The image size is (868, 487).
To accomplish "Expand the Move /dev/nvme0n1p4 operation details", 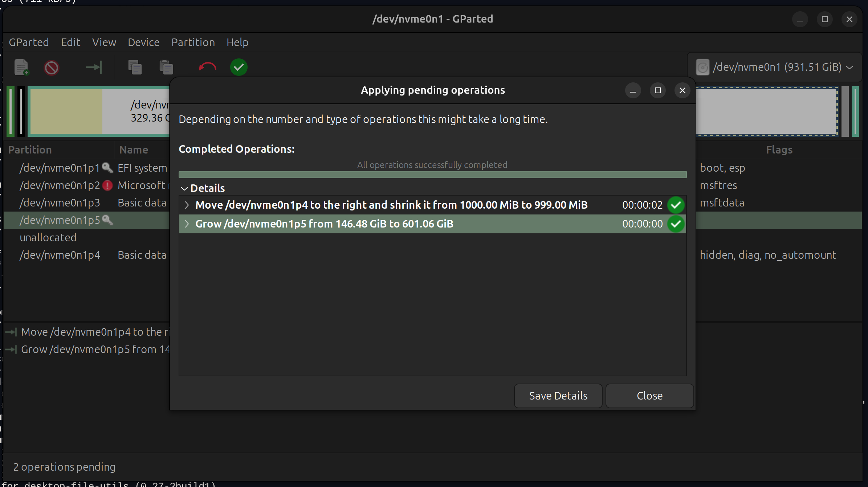I will (x=187, y=205).
